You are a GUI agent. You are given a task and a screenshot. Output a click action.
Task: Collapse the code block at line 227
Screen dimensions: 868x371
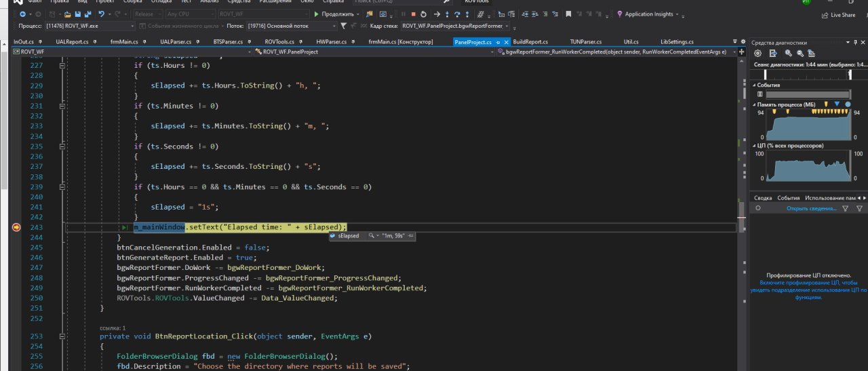[62, 66]
